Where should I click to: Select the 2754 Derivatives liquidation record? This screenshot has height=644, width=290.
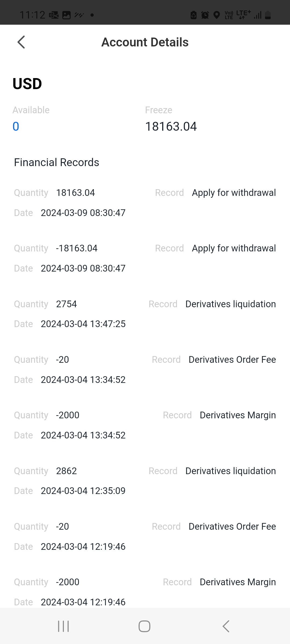click(x=145, y=314)
